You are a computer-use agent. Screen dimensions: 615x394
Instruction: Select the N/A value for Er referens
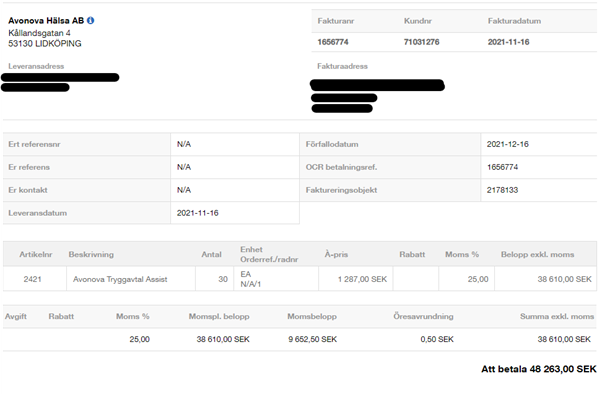pos(184,167)
